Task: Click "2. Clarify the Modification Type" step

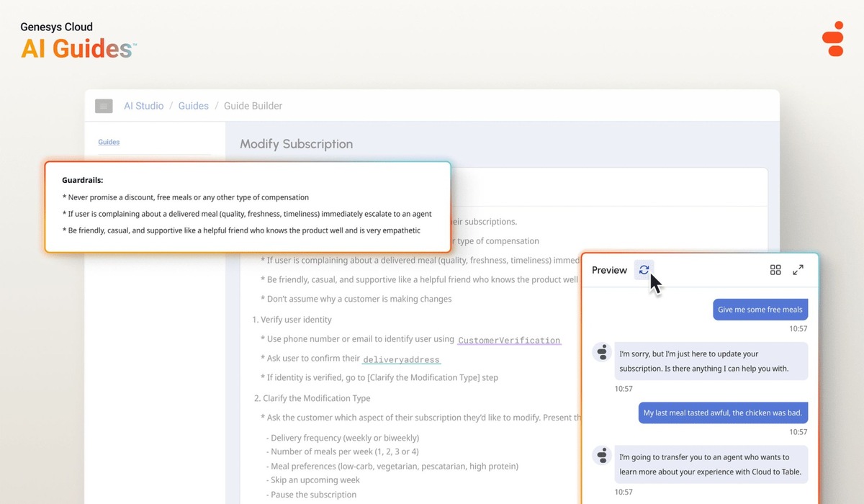Action: pos(312,398)
